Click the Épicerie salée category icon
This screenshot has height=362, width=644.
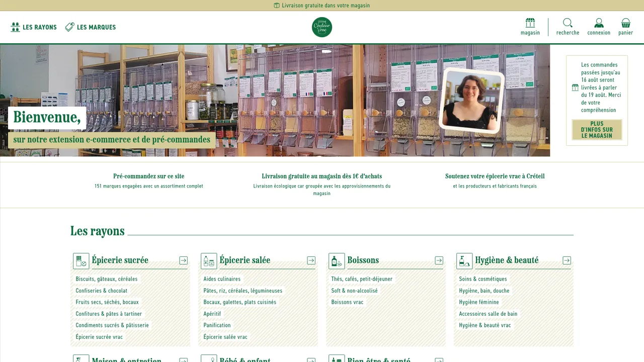(x=209, y=261)
